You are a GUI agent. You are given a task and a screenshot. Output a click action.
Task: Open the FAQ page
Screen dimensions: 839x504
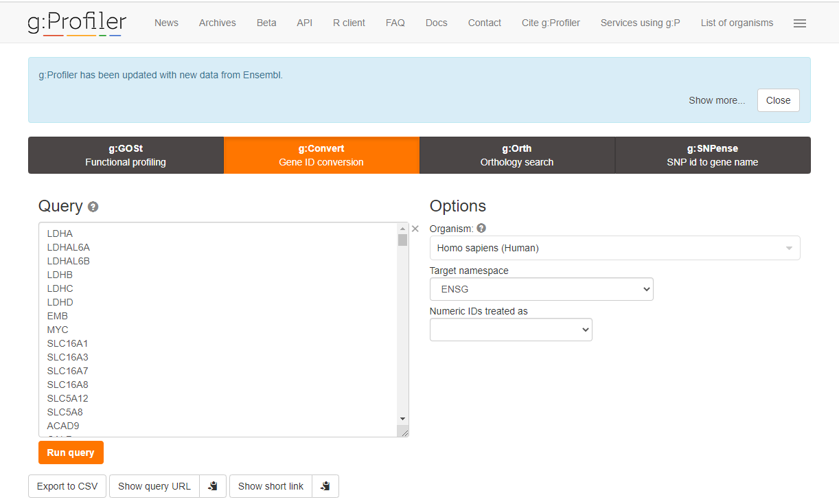395,23
